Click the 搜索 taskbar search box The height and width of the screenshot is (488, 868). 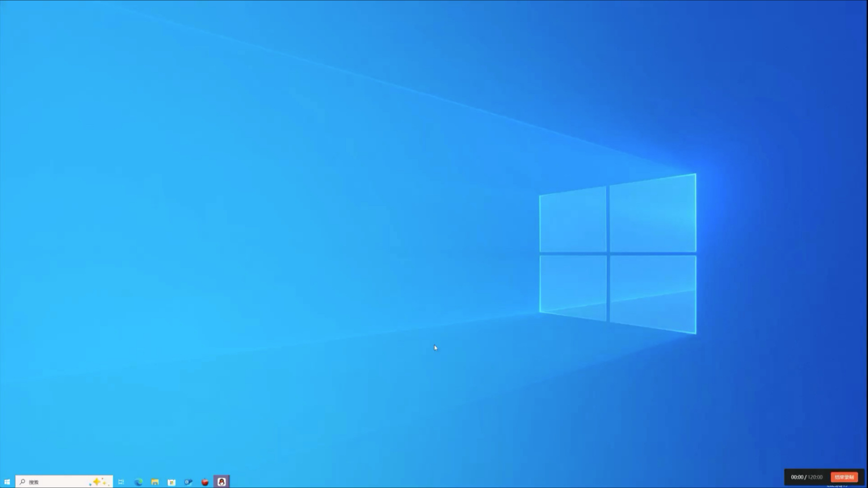click(x=64, y=482)
